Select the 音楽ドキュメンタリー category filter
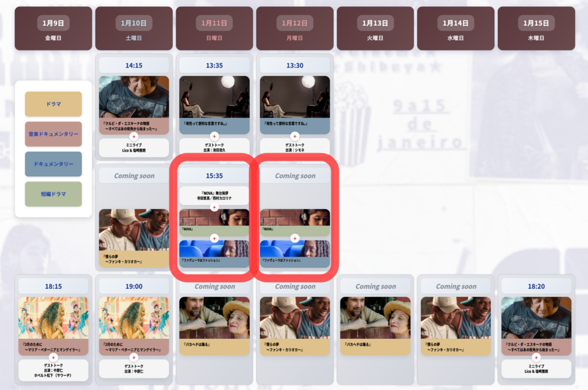 pos(53,134)
